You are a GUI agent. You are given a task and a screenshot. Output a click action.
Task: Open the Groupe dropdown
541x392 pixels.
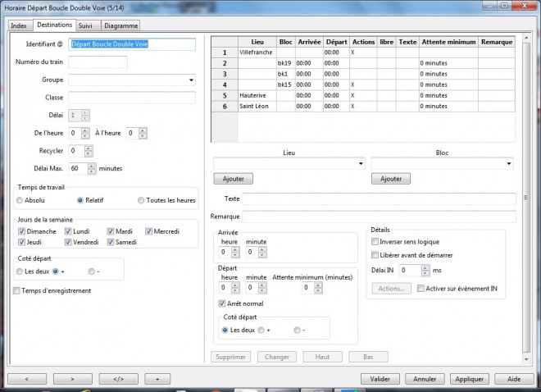click(132, 80)
